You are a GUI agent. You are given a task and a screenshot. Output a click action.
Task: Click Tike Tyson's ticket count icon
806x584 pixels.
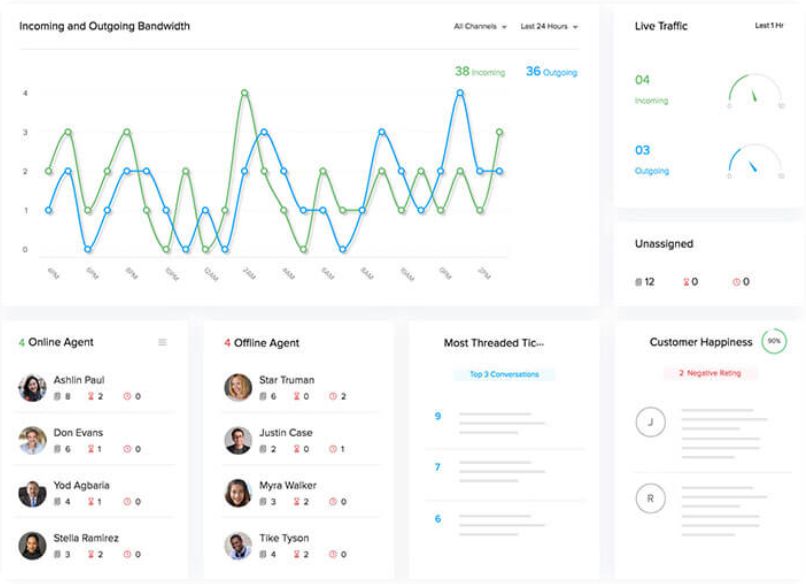(x=263, y=554)
